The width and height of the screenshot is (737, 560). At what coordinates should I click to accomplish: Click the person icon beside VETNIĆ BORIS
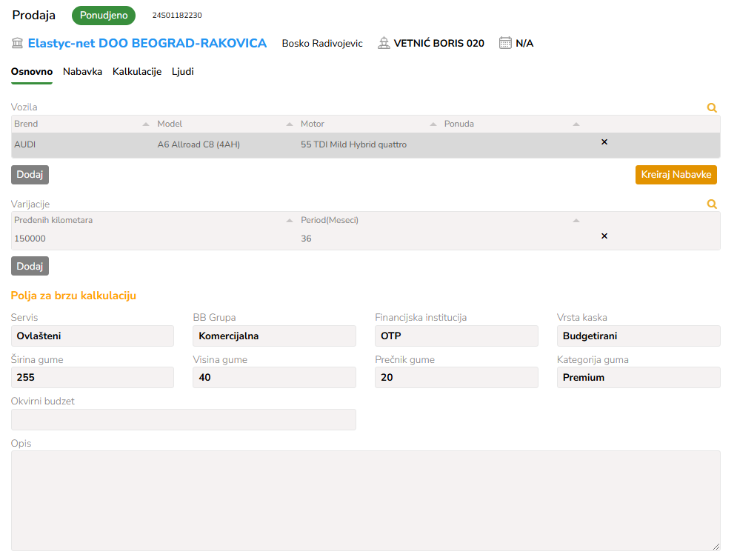click(384, 43)
